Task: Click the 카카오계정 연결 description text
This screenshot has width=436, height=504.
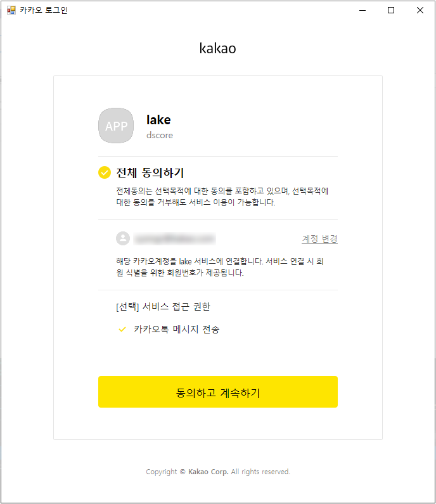Action: coord(220,267)
